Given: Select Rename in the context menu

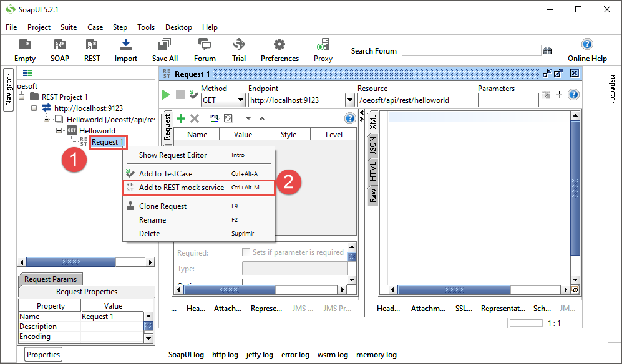Looking at the screenshot, I should tap(198, 220).
